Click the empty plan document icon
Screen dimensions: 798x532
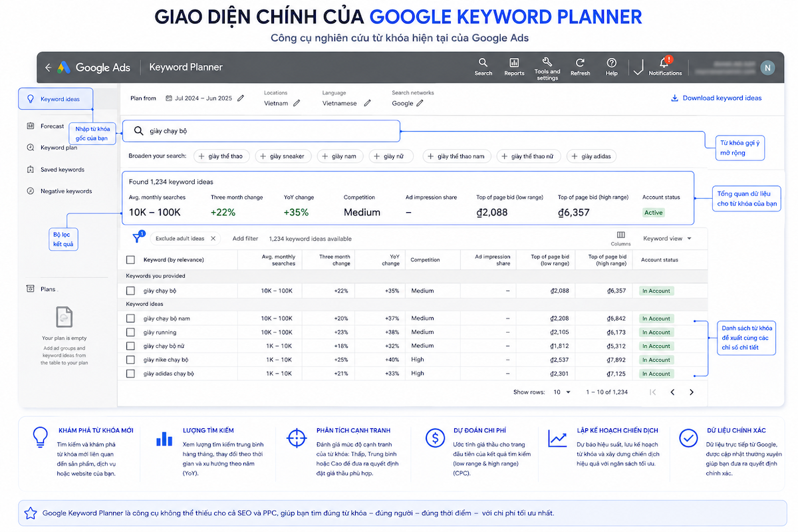(65, 318)
